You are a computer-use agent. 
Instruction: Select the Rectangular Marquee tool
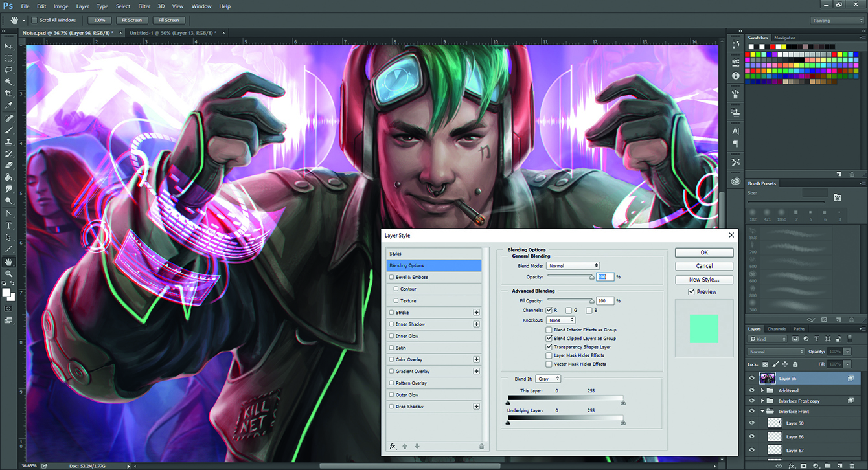click(x=9, y=58)
